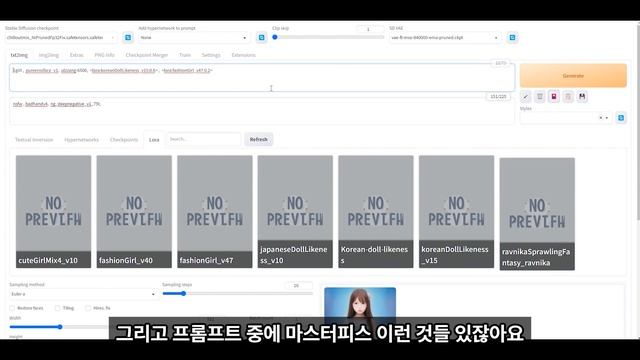Click the clear prompt trash icon
Image resolution: width=640 pixels, height=360 pixels.
click(x=540, y=97)
